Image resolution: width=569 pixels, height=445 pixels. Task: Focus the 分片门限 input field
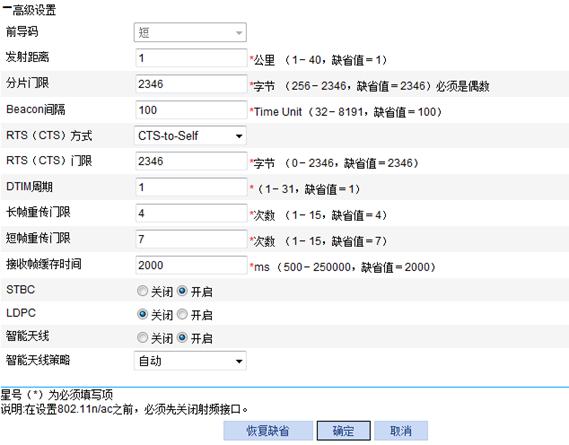(191, 84)
